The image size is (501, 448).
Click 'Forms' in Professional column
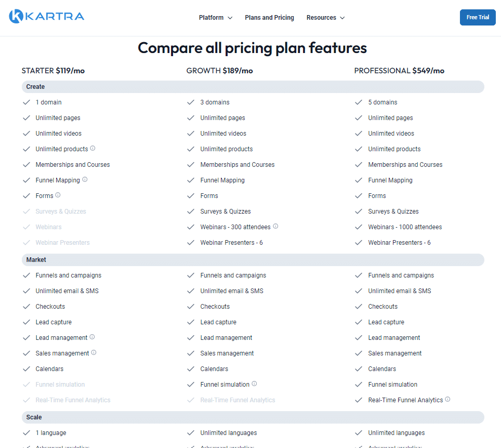[377, 195]
